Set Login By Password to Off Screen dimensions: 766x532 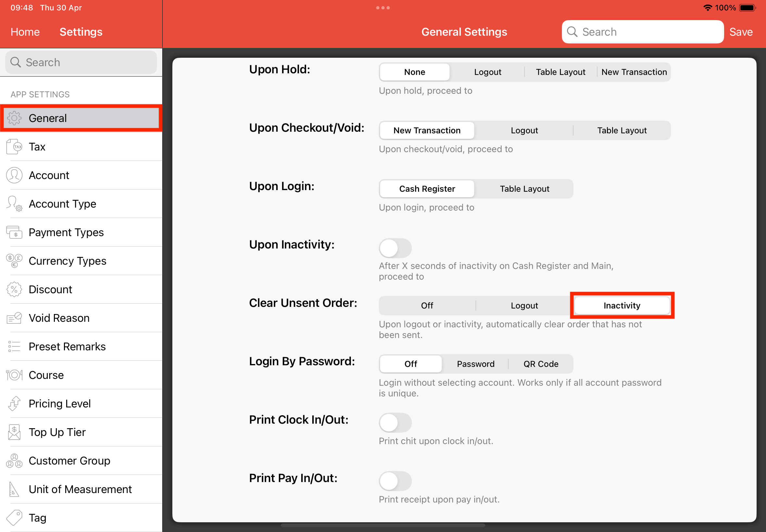pyautogui.click(x=411, y=364)
